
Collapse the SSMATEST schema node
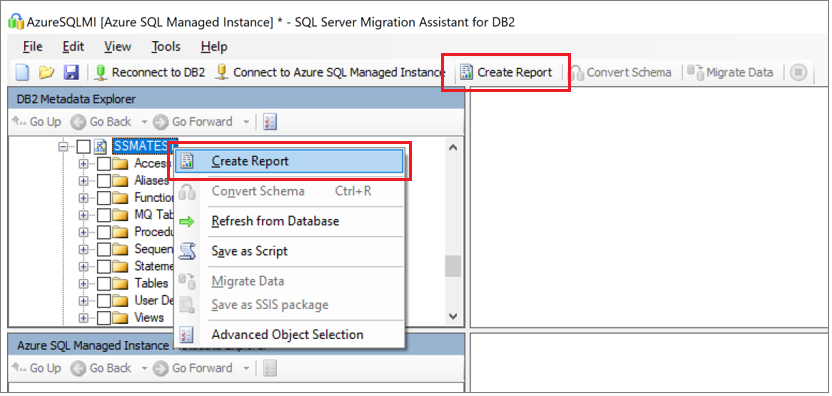(x=63, y=147)
